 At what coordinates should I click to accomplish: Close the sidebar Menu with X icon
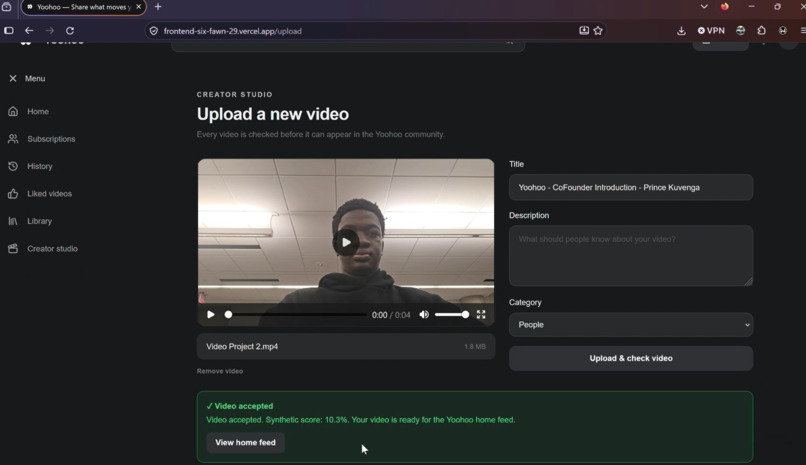point(13,79)
